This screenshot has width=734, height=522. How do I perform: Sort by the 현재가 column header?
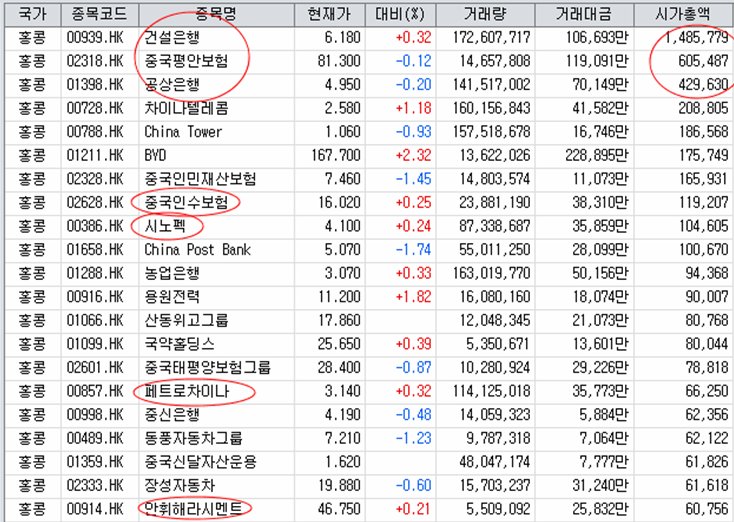pyautogui.click(x=330, y=14)
